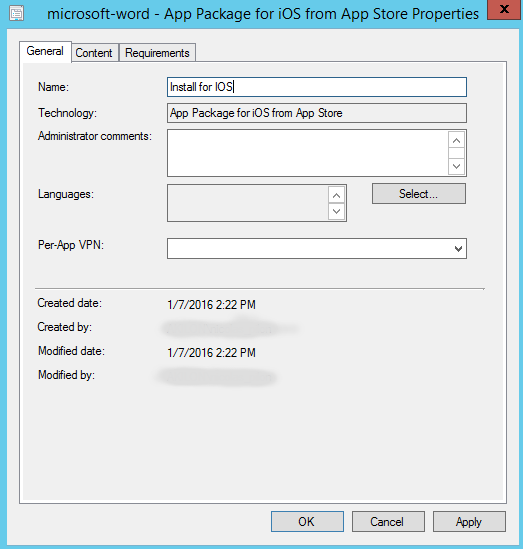
Task: Confirm changes with OK button
Action: tap(307, 522)
